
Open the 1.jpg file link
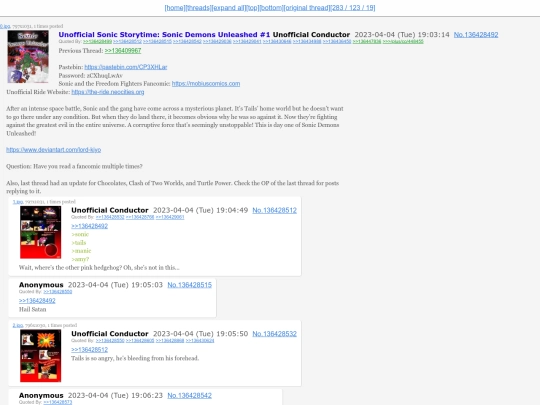pyautogui.click(x=18, y=202)
